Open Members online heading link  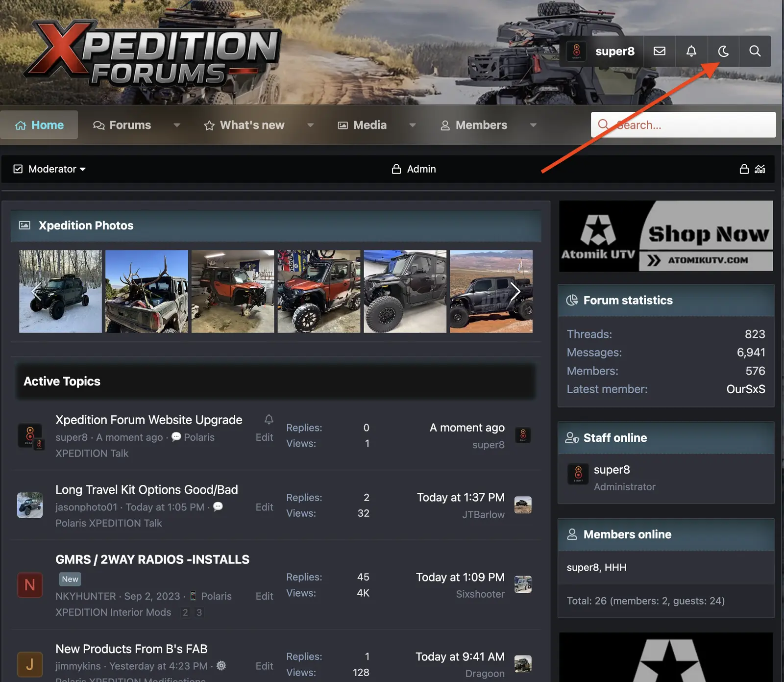click(x=627, y=534)
